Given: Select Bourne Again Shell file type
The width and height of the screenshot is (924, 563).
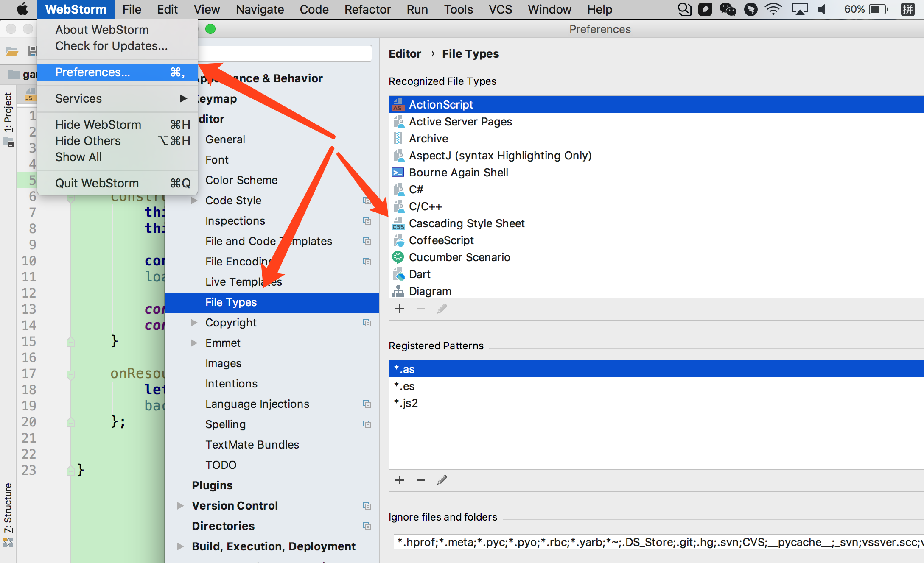Looking at the screenshot, I should click(x=458, y=173).
